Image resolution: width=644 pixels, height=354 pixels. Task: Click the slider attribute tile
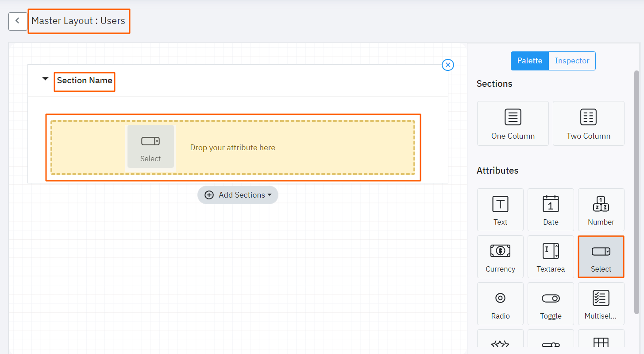[x=551, y=342]
